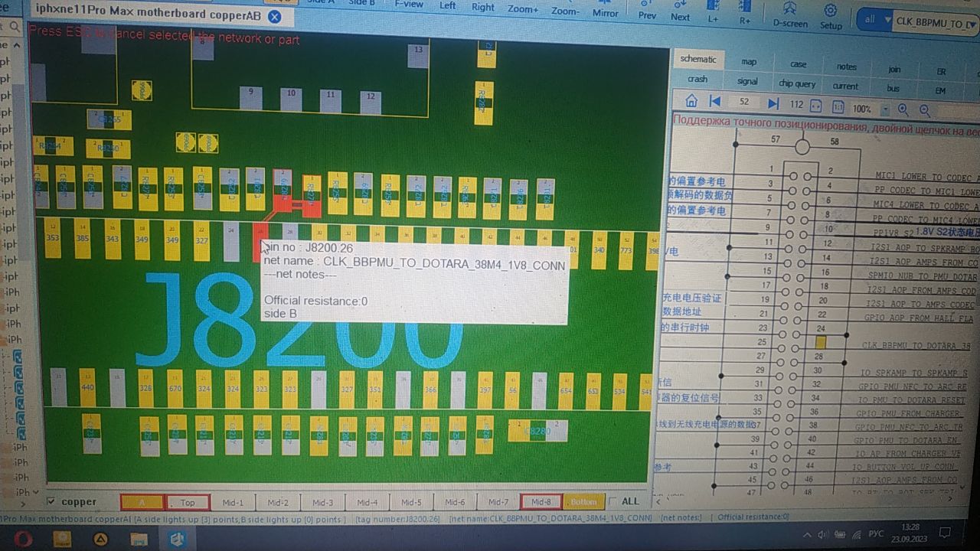Select IO_PMU_TO_DOTARA_RESET net label in schematic
The image size is (980, 551).
911,400
